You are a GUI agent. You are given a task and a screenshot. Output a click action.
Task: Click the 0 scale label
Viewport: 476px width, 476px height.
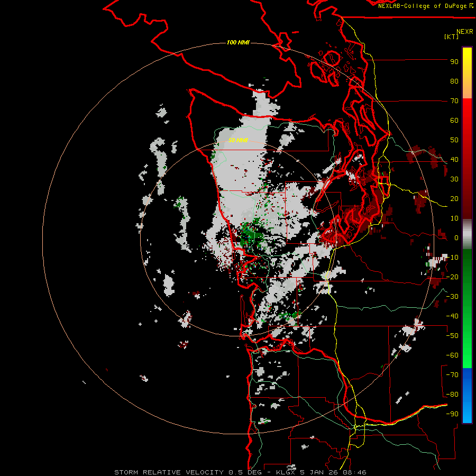click(x=456, y=238)
